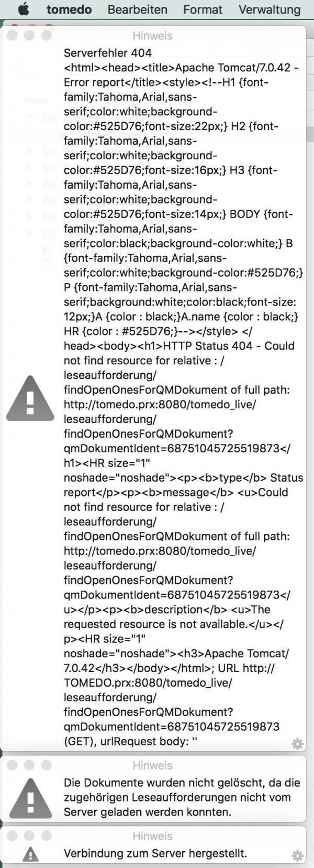Click the Dokumente wurden nicht gelöscht message text

(x=182, y=797)
